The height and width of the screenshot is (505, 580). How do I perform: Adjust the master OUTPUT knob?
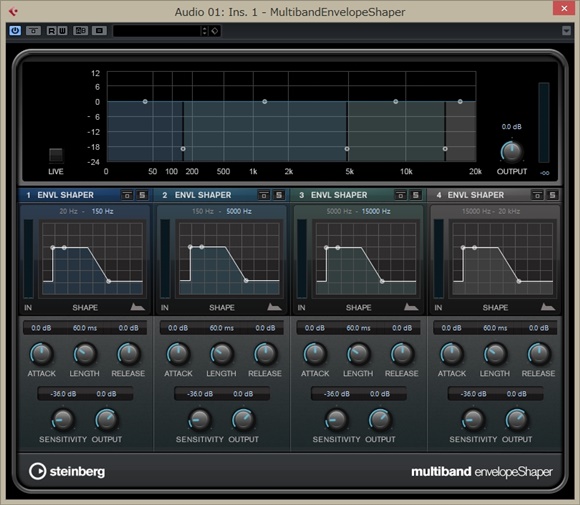(x=512, y=152)
